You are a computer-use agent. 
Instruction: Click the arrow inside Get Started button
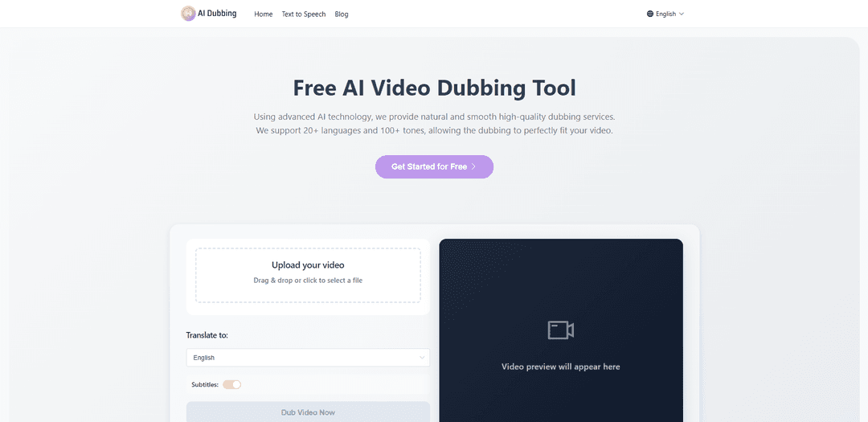[x=474, y=167]
